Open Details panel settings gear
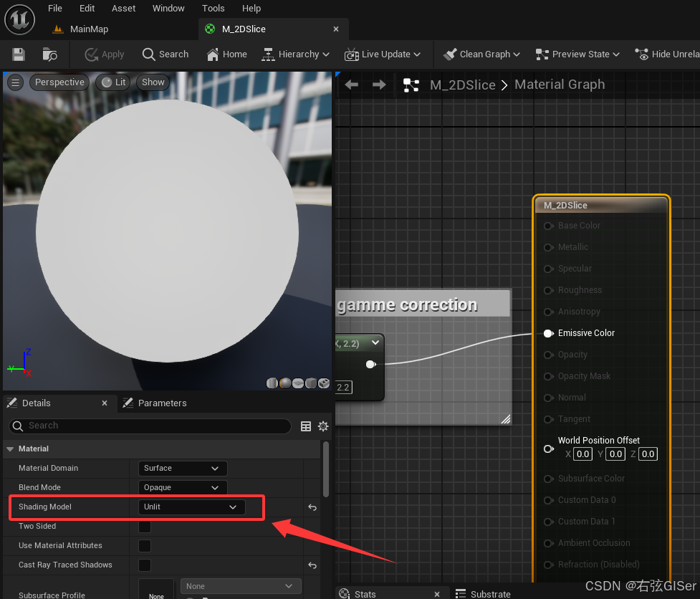This screenshot has width=700, height=599. (x=323, y=426)
